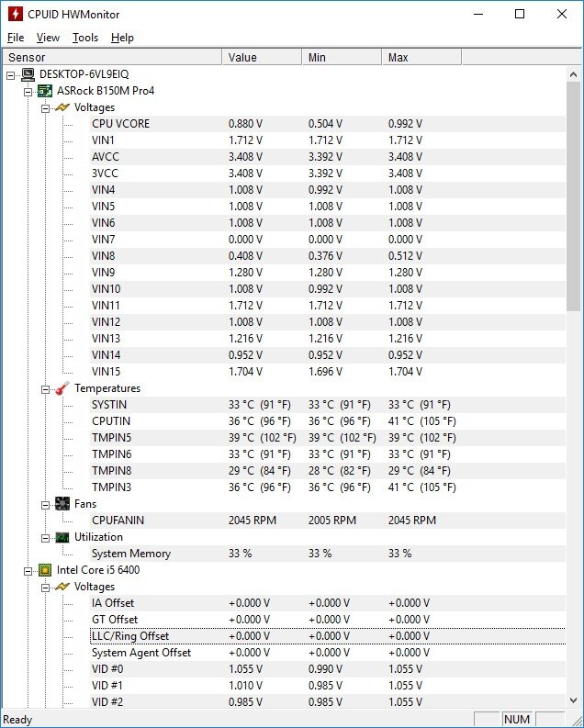Open the View menu
Image resolution: width=584 pixels, height=728 pixels.
point(48,38)
